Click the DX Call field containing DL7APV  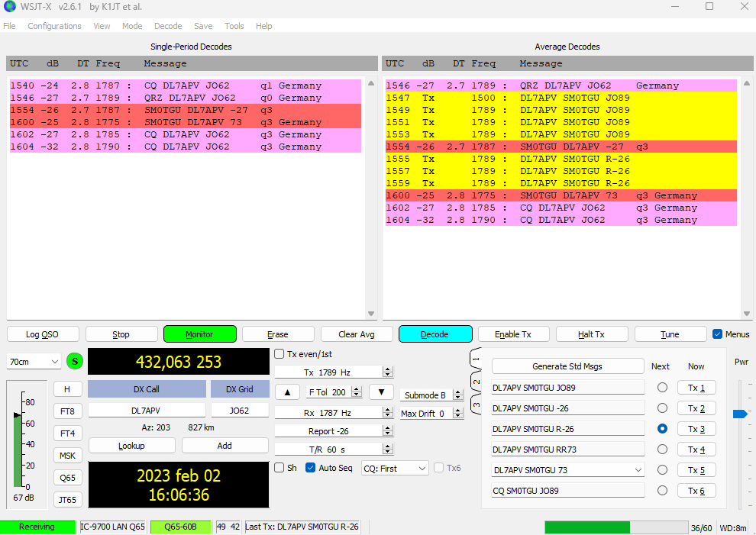[147, 411]
